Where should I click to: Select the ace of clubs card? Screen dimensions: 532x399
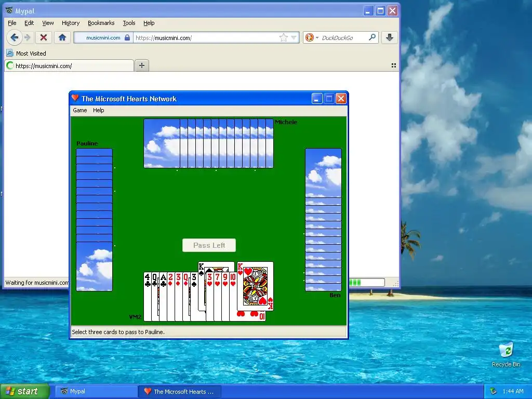coord(163,297)
